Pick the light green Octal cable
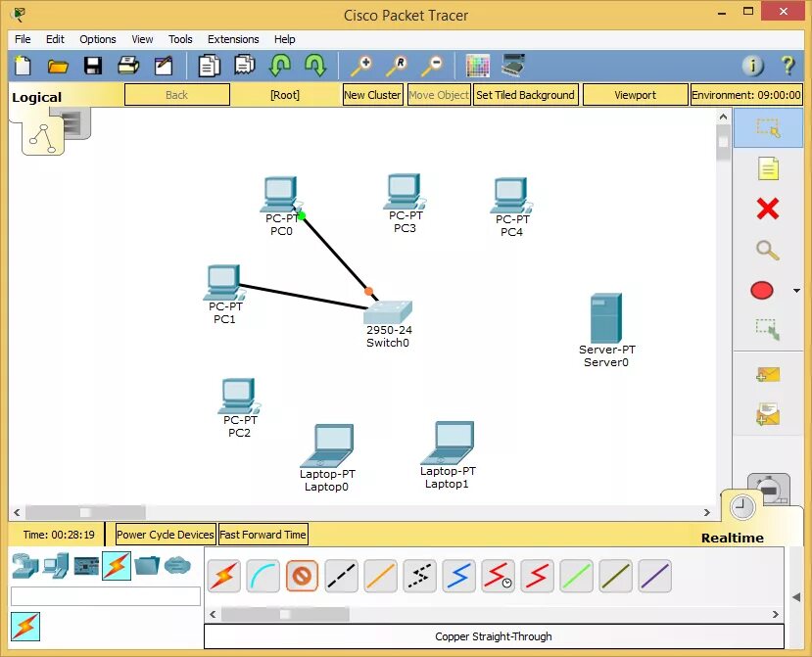The width and height of the screenshot is (812, 657). [576, 576]
